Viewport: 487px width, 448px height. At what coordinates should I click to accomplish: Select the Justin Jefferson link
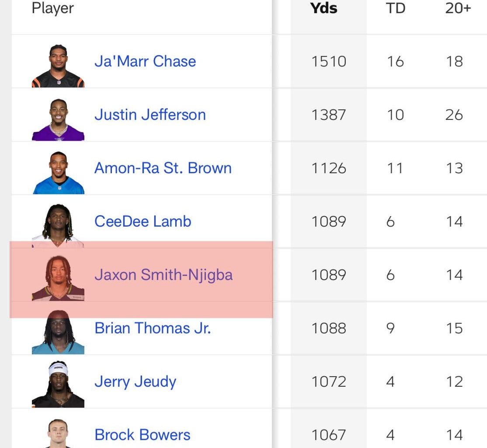tap(150, 115)
